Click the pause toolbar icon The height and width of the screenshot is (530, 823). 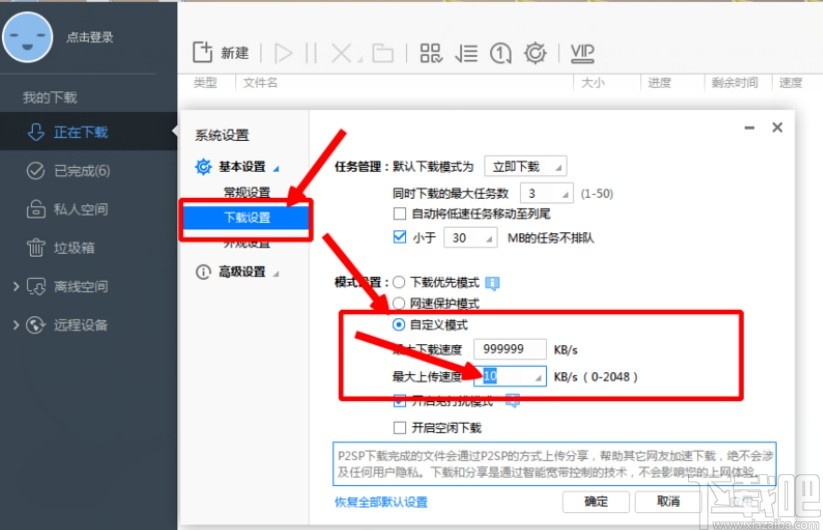tap(311, 53)
